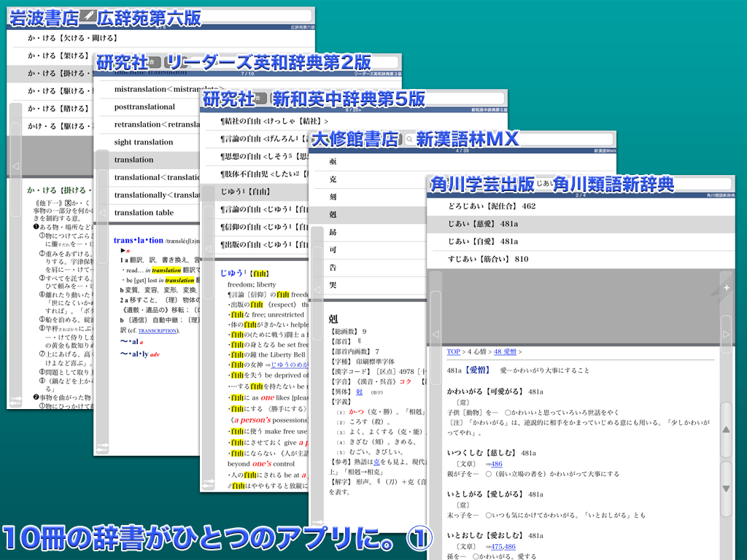Select the 告 row in kanji list
Viewport: 747px width, 560px height.
tap(368, 267)
